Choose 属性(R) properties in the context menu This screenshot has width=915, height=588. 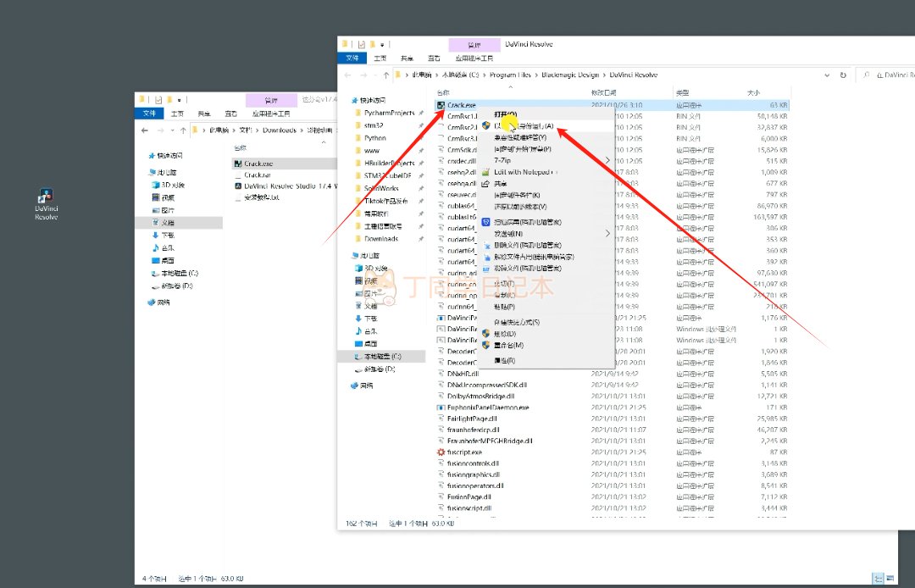pos(504,361)
